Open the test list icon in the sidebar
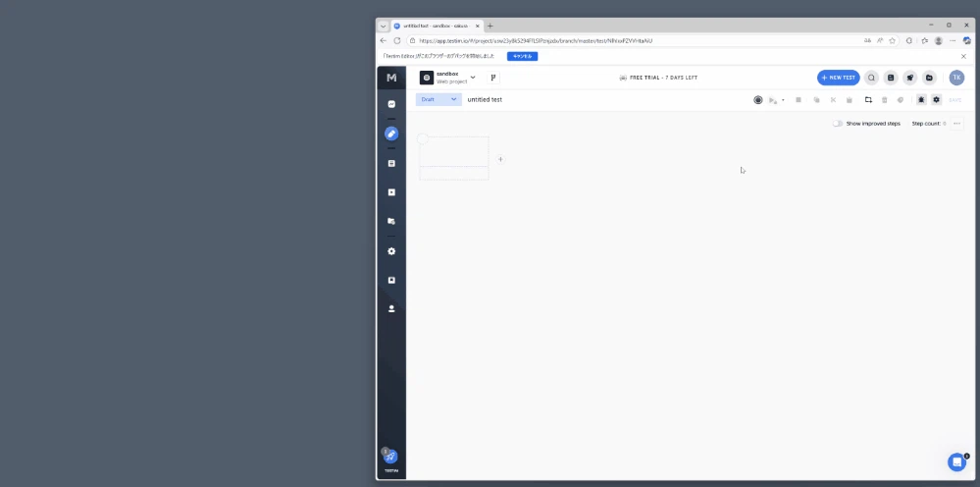Screen dimensions: 980x487 coord(391,163)
